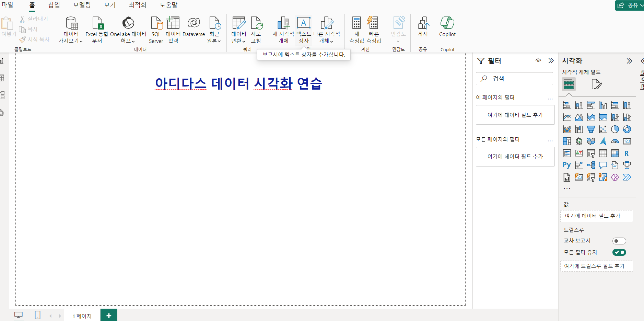Toggle the 모든 필터 유지 switch
Screen dimensions: 644x321
[x=619, y=252]
